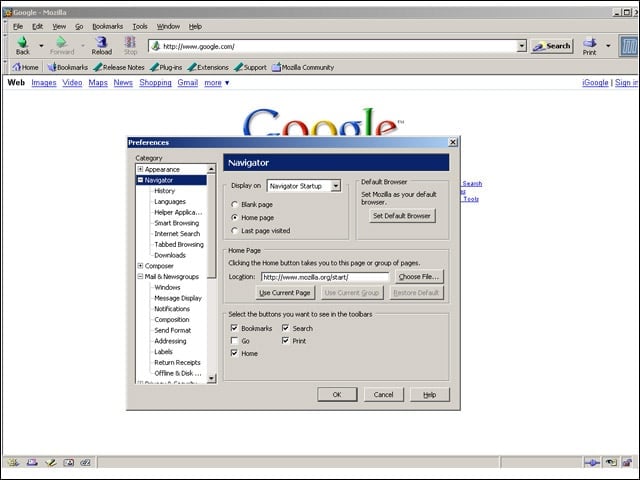Uncheck the Home toolbar button checkbox
640x480 pixels.
click(234, 353)
